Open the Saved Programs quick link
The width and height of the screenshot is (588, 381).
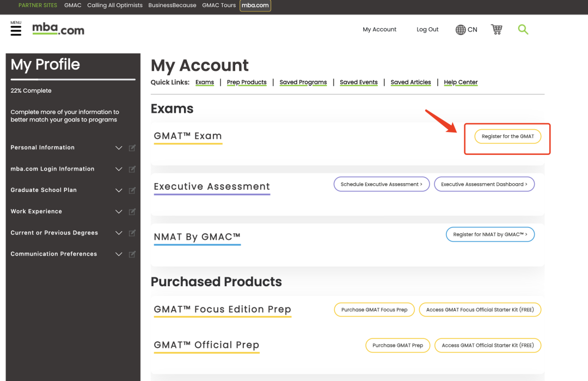coord(303,82)
